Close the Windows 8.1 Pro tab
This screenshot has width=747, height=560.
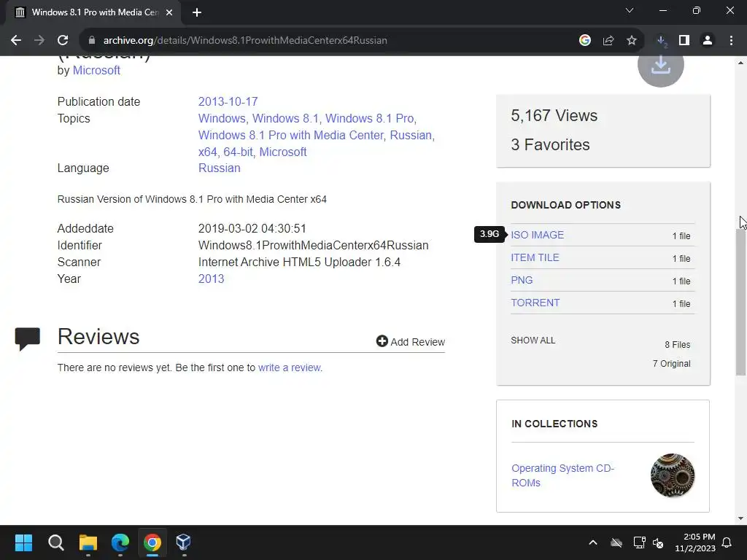coord(169,12)
